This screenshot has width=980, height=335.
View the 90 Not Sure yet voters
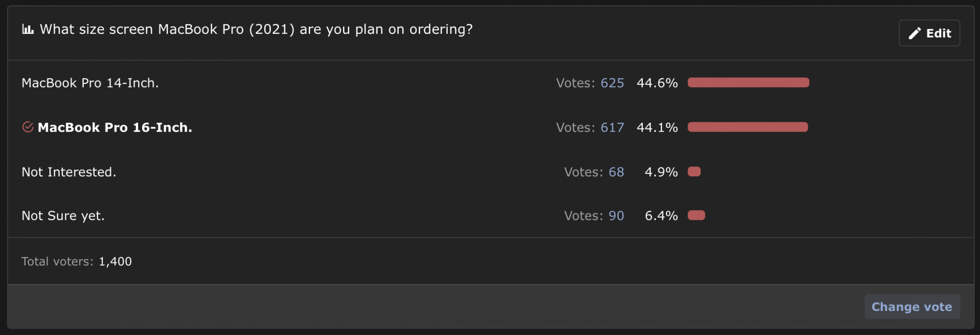click(x=616, y=216)
